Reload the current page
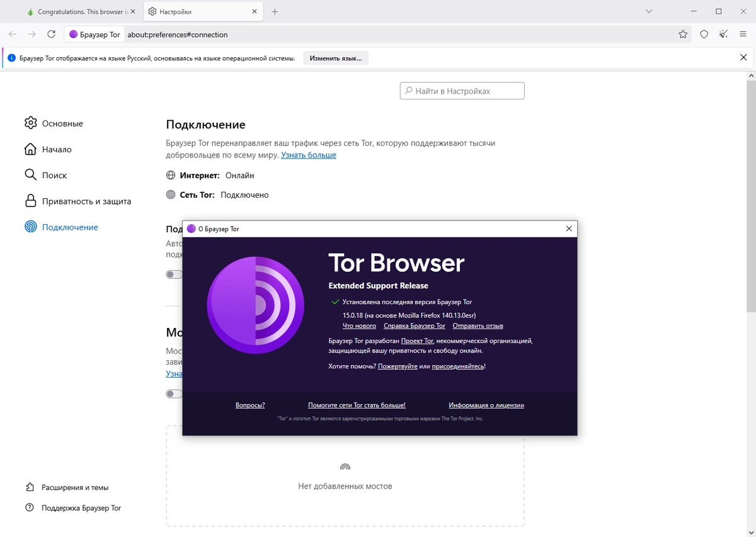Screen dimensions: 756x537 click(x=52, y=35)
